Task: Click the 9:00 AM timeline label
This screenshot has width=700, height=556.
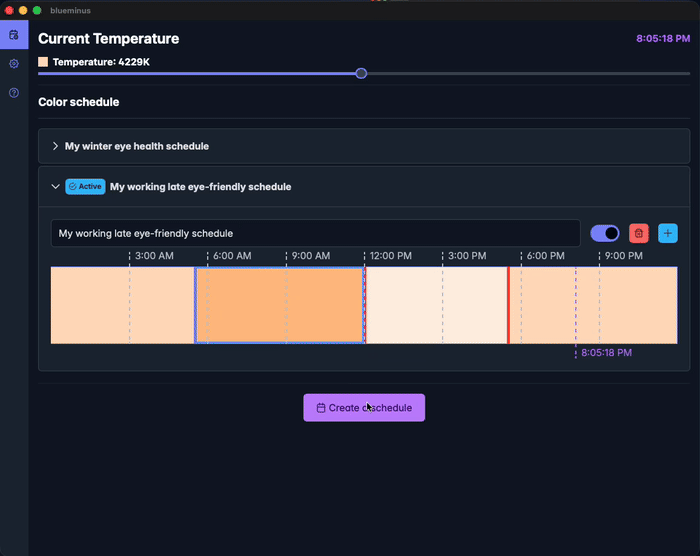Action: click(311, 256)
